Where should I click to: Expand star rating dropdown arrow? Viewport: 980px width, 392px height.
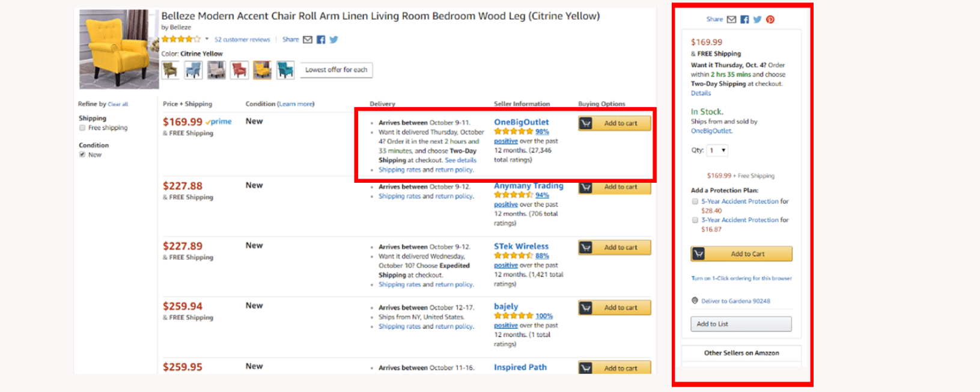207,39
